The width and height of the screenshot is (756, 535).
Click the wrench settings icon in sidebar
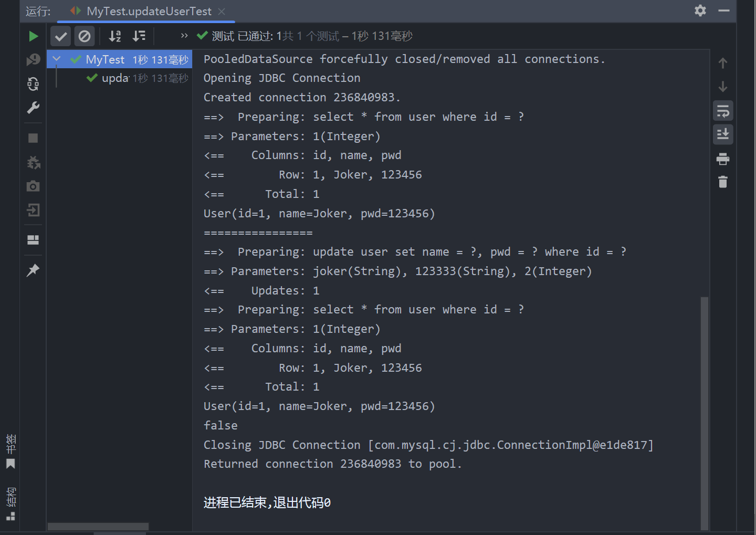coord(33,108)
